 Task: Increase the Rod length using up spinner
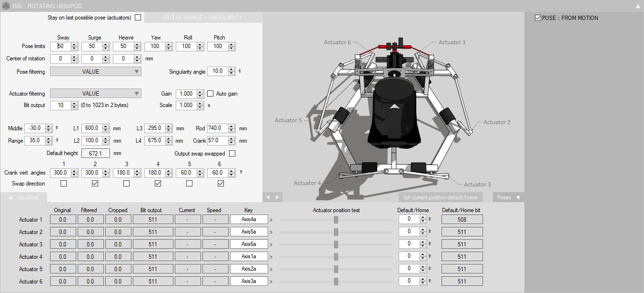click(231, 127)
